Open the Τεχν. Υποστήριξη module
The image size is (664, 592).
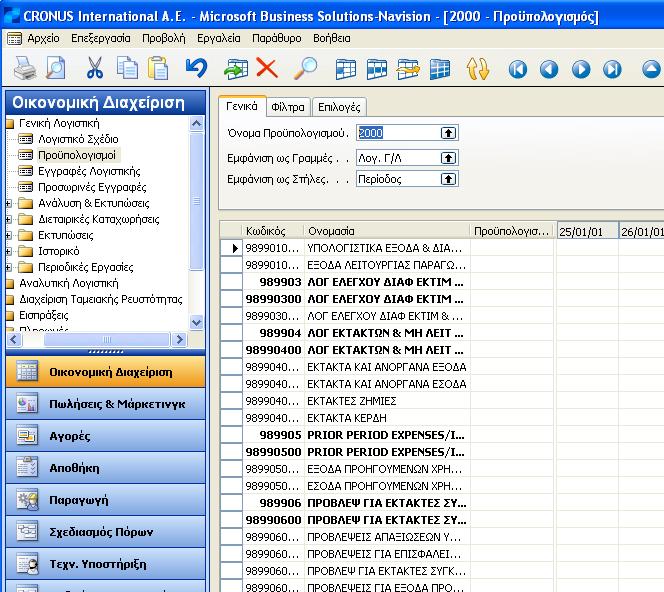click(105, 564)
